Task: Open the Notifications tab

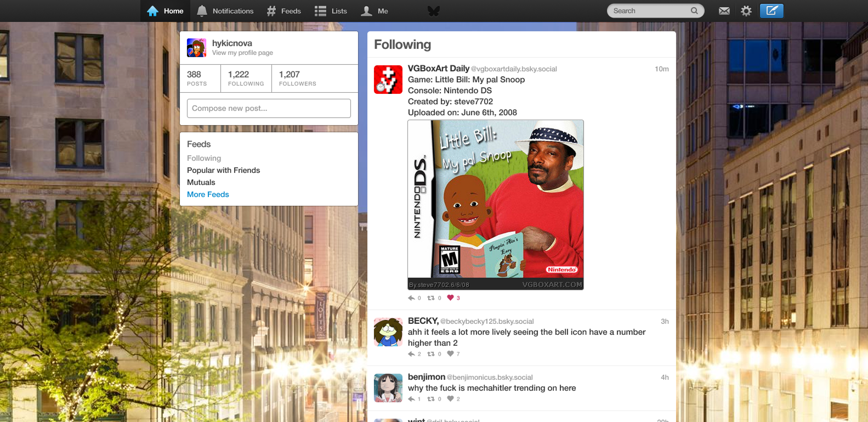Action: (x=225, y=11)
